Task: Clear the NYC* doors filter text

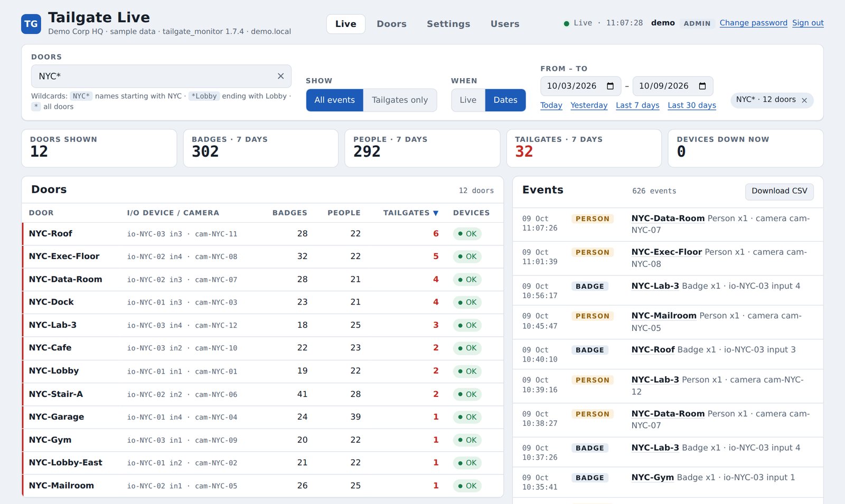Action: (280, 76)
